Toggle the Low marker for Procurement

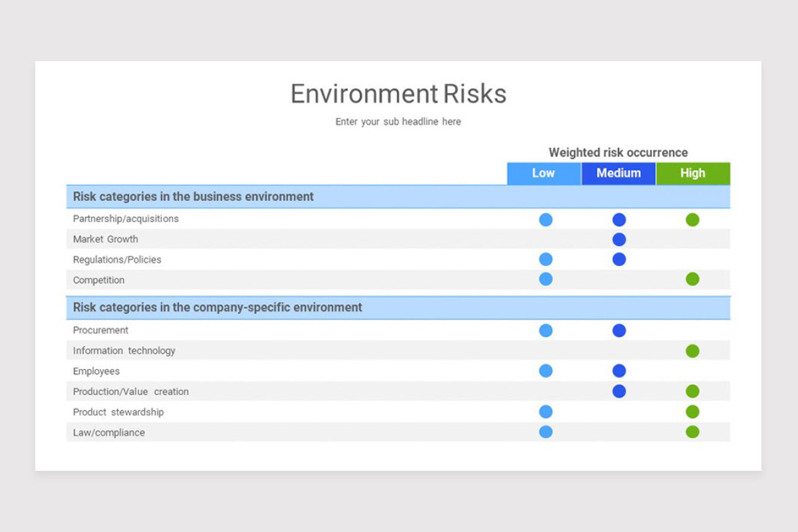coord(545,331)
